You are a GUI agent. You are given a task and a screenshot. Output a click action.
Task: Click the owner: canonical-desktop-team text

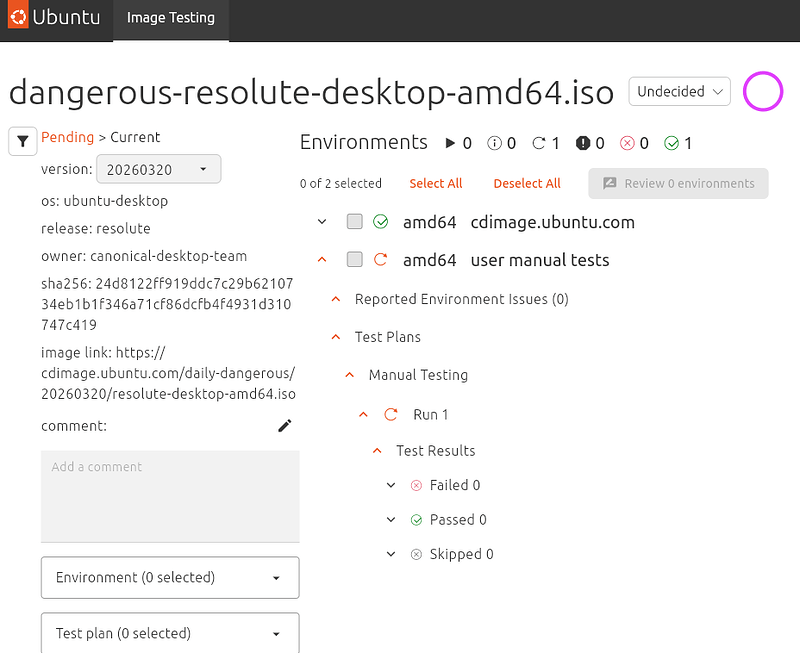click(144, 256)
